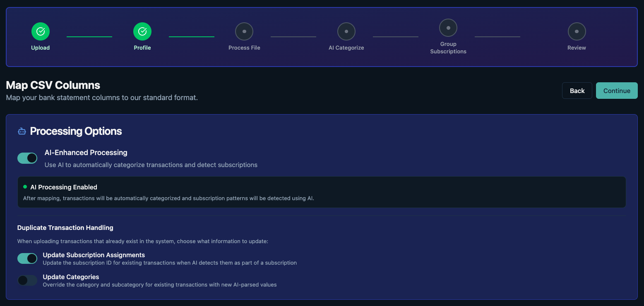Screen dimensions: 644x306
Task: Click the AI Processing Enabled info panel
Action: pos(322,192)
